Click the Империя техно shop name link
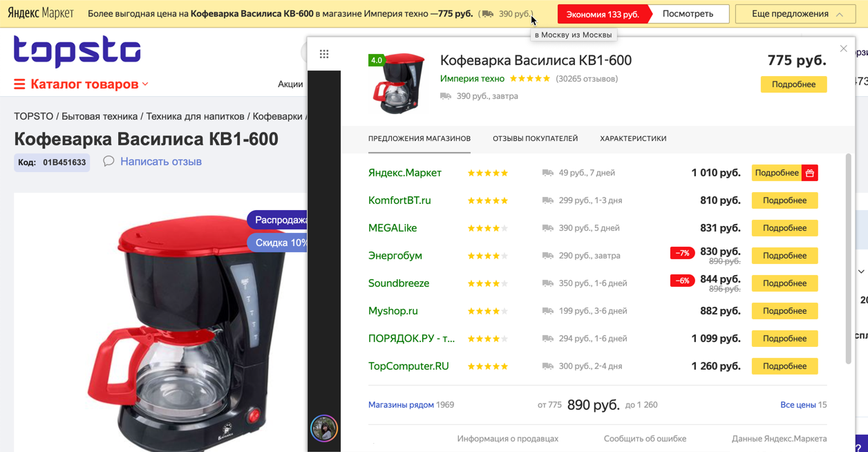This screenshot has width=868, height=452. coord(472,79)
